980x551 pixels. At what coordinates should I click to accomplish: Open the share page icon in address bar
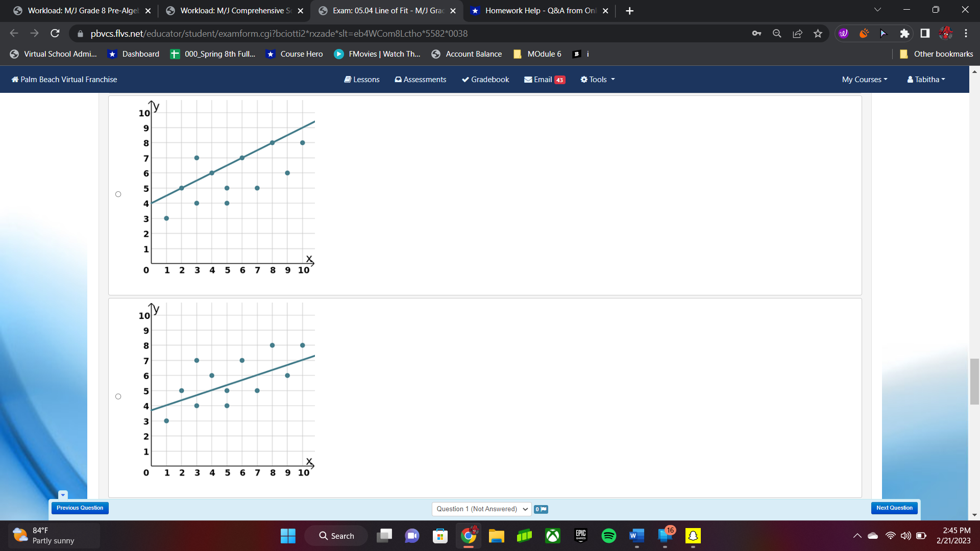click(797, 34)
